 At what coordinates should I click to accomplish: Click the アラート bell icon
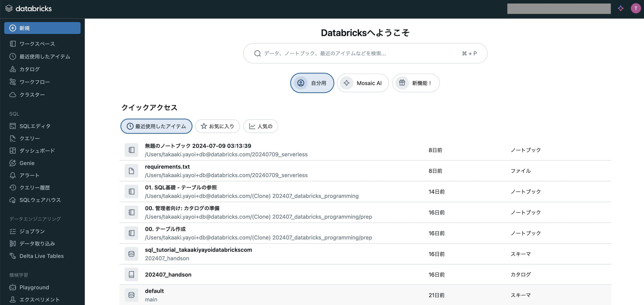coord(13,175)
